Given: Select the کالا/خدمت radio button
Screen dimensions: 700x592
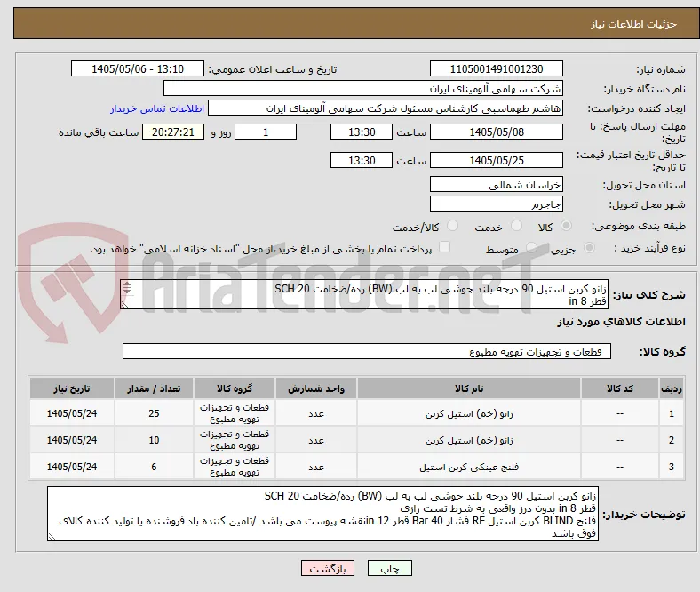Looking at the screenshot, I should pos(453,226).
